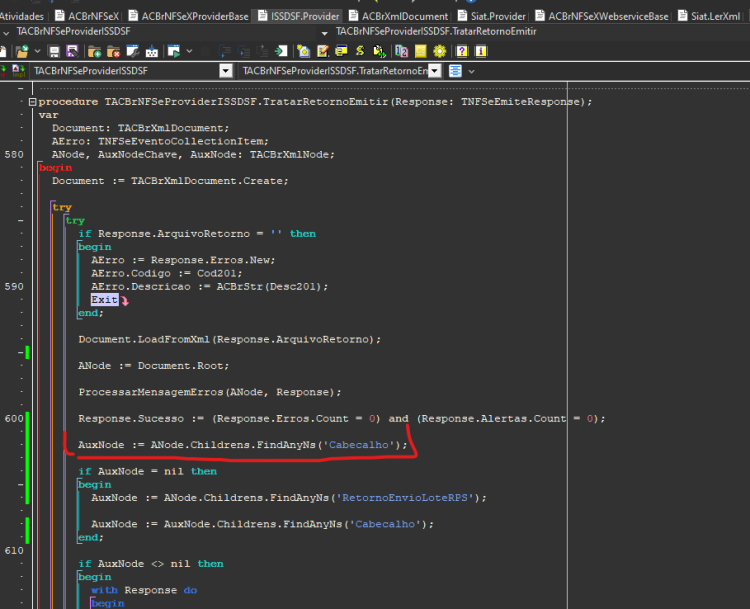Switch to ACBrNFSeXWebserviceBase tab

tap(601, 16)
